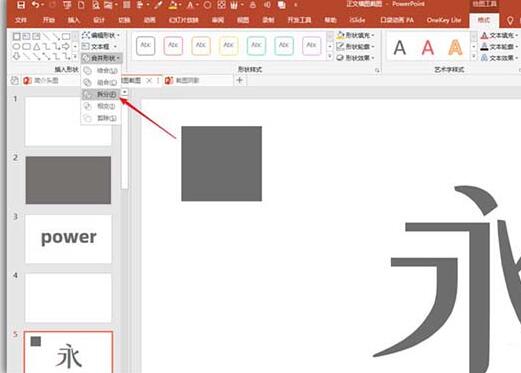Apply the orange outline Abc shape style
The image size is (521, 373).
click(x=201, y=46)
